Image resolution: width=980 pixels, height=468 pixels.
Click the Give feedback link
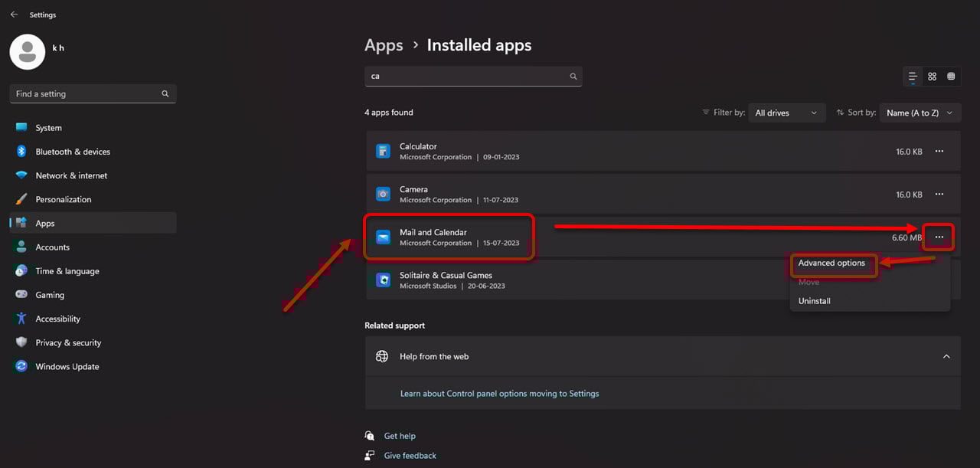[x=410, y=456]
